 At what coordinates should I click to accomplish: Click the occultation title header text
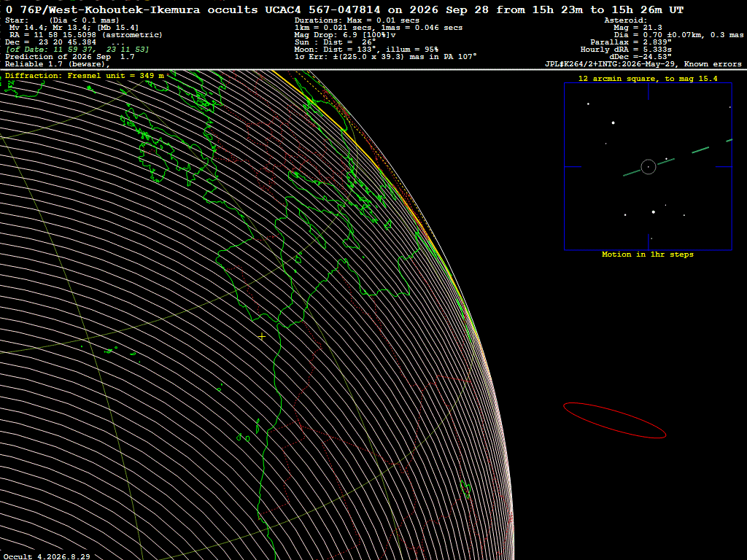tap(344, 9)
